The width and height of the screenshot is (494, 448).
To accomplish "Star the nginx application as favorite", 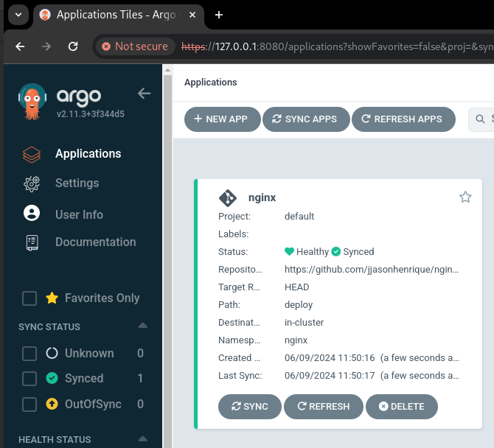I will [x=465, y=197].
